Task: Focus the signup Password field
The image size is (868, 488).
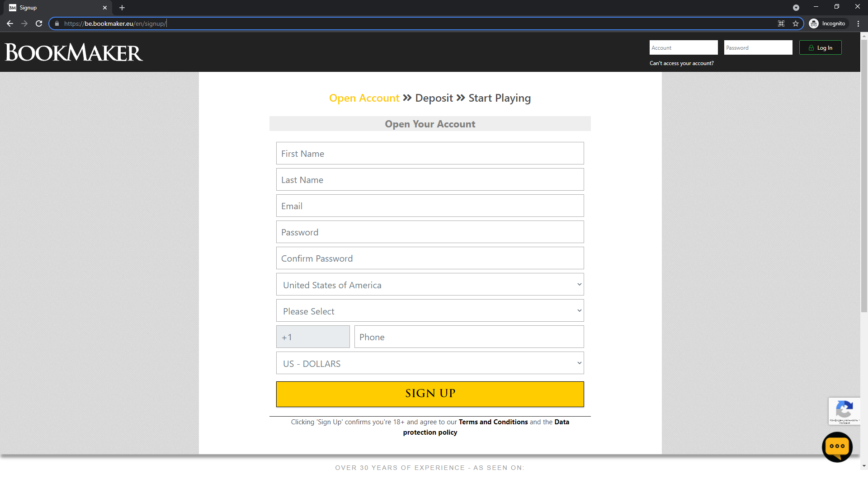Action: [430, 232]
